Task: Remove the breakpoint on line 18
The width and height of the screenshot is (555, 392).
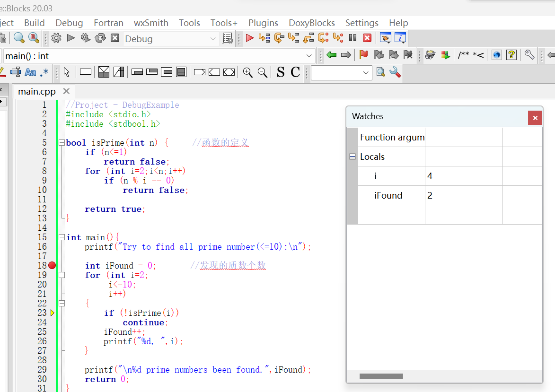Action: pyautogui.click(x=52, y=265)
